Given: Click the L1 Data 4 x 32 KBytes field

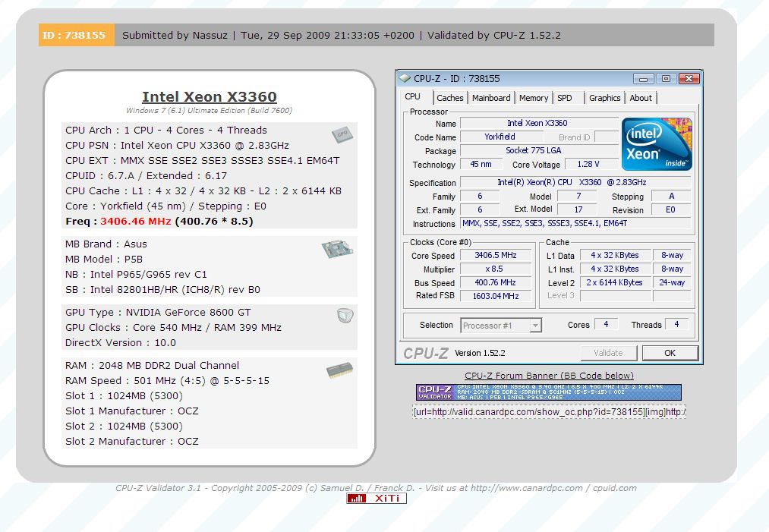Looking at the screenshot, I should pyautogui.click(x=615, y=256).
